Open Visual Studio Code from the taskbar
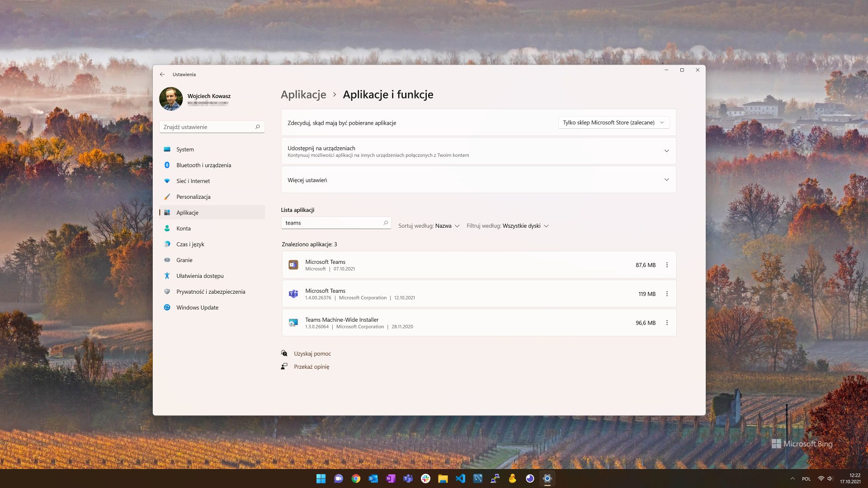 (460, 479)
